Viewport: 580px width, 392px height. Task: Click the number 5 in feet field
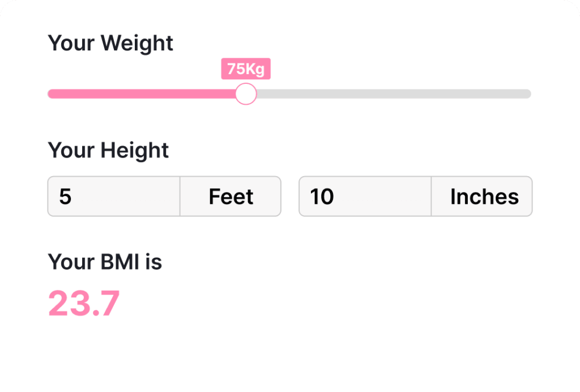pyautogui.click(x=65, y=197)
